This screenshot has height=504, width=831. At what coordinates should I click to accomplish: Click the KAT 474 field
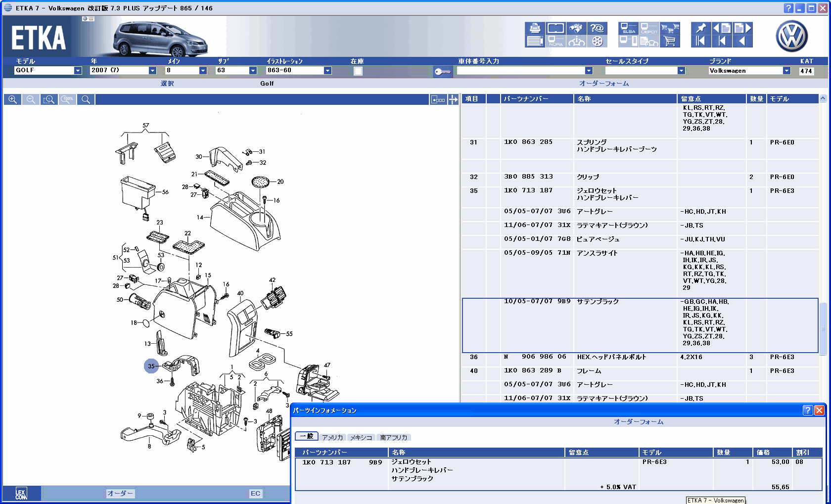click(807, 71)
